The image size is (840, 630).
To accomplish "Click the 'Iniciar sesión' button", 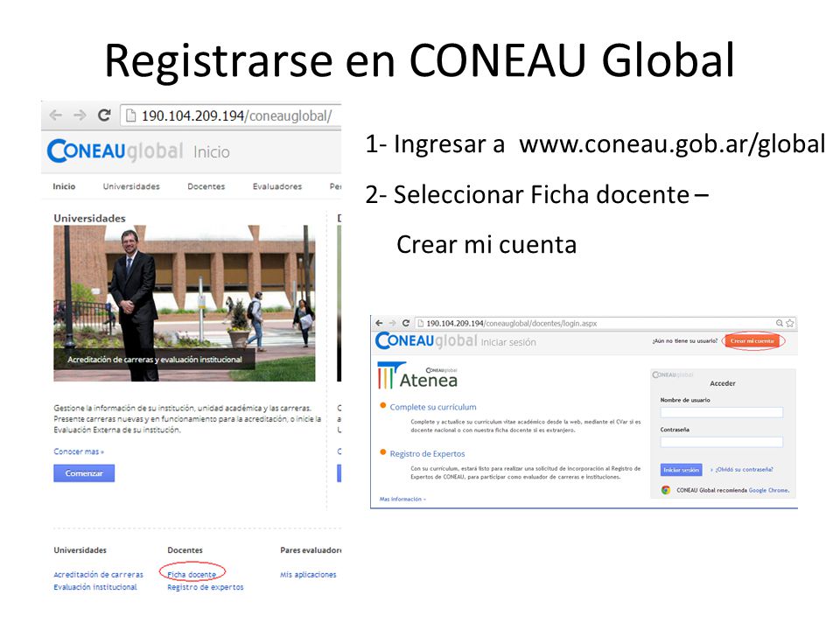I will tap(681, 470).
